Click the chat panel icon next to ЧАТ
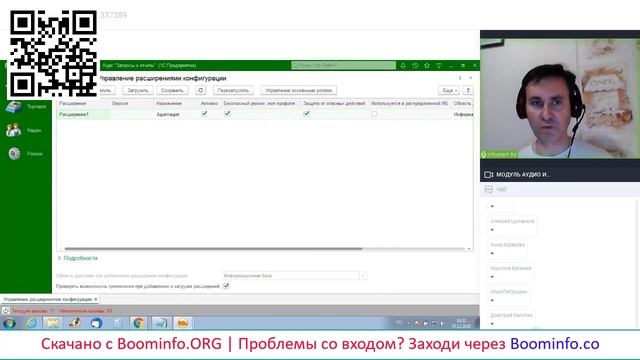 pos(488,189)
